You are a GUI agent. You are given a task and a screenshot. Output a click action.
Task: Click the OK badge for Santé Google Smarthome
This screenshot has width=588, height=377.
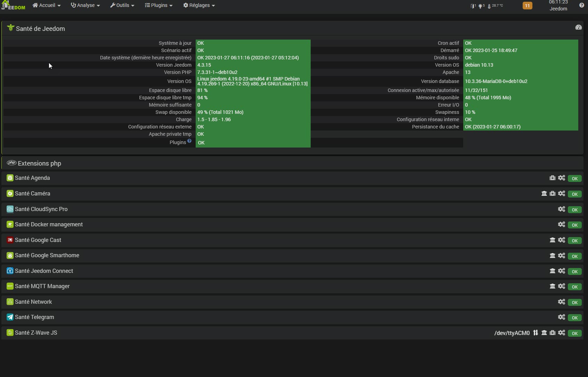(575, 256)
